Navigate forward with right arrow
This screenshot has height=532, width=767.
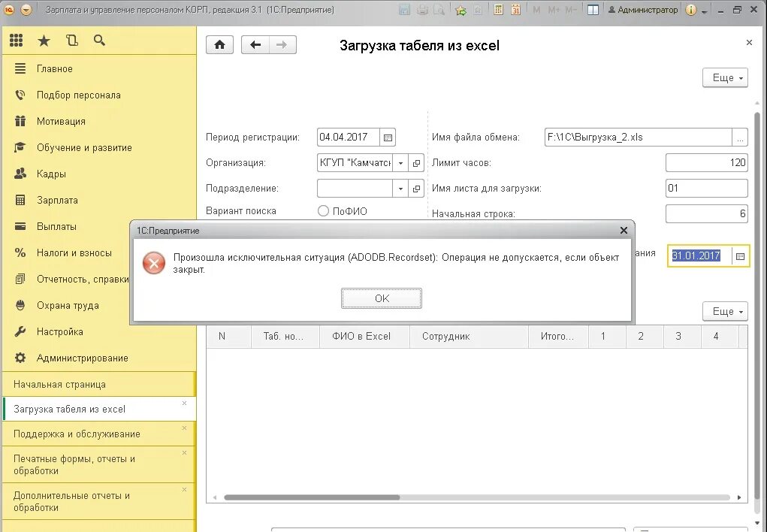click(x=282, y=45)
